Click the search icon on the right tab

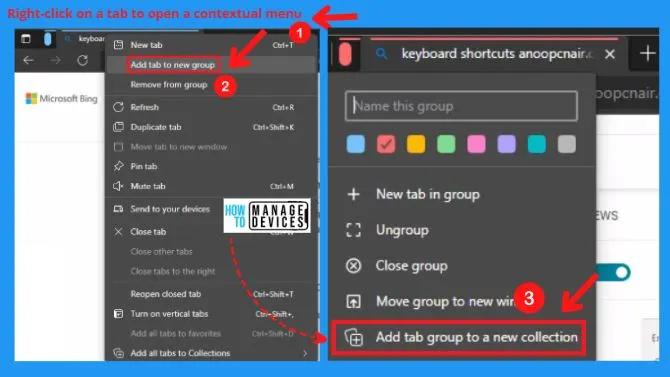pyautogui.click(x=381, y=53)
